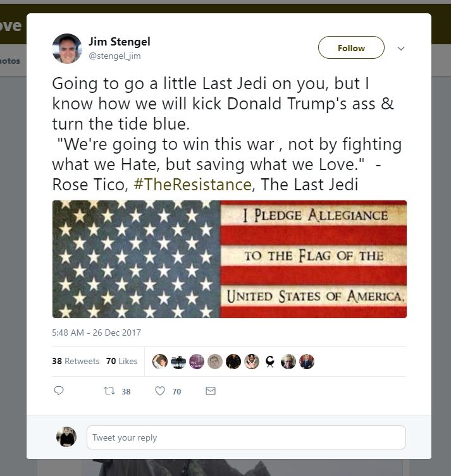
Task: View the list of 38 Retweets
Action: tap(76, 361)
